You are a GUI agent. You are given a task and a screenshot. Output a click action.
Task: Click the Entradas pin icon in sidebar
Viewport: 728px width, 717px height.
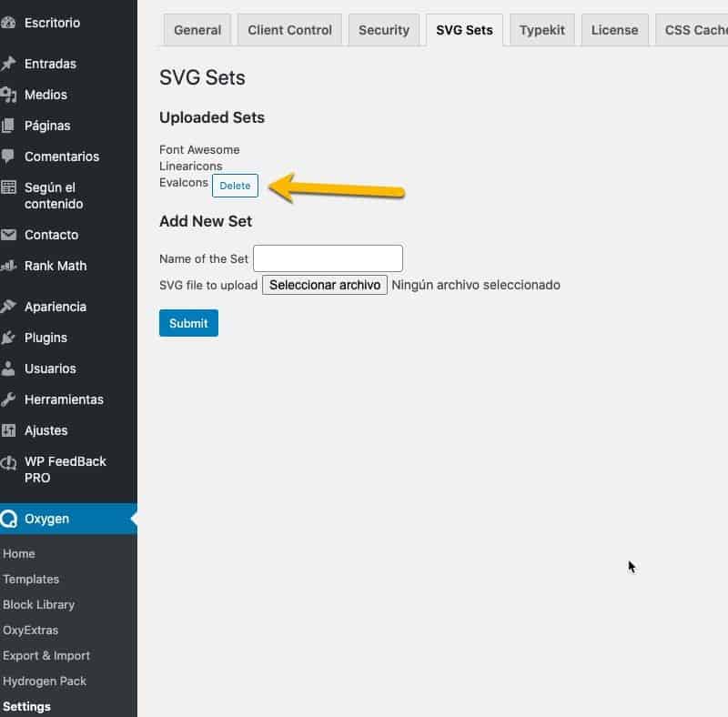point(8,64)
